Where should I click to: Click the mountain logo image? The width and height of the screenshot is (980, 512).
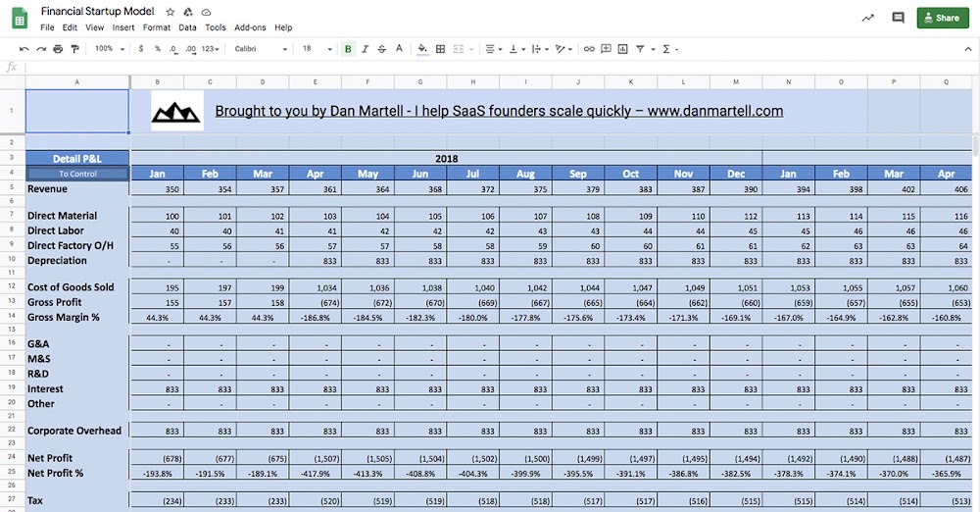click(176, 111)
